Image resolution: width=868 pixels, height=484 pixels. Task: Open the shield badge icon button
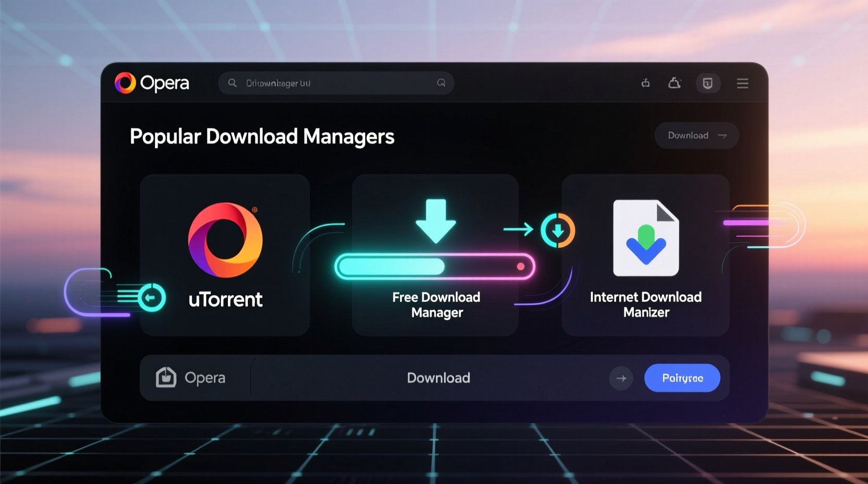[x=708, y=83]
